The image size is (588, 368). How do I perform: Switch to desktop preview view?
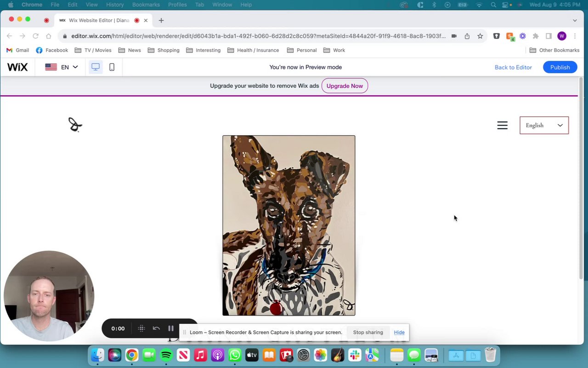click(x=96, y=67)
